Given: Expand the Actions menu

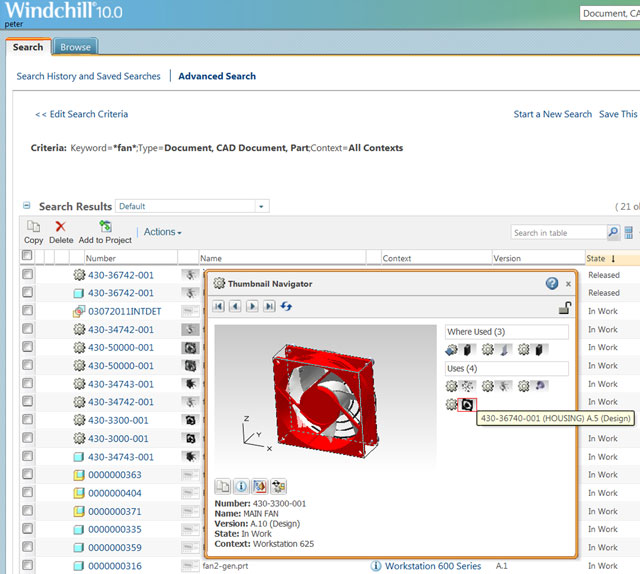Looking at the screenshot, I should coord(162,232).
